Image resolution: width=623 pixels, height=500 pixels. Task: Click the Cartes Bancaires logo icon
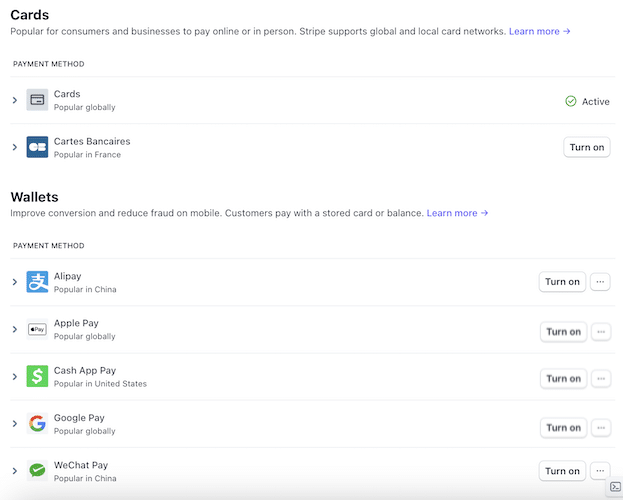point(37,147)
